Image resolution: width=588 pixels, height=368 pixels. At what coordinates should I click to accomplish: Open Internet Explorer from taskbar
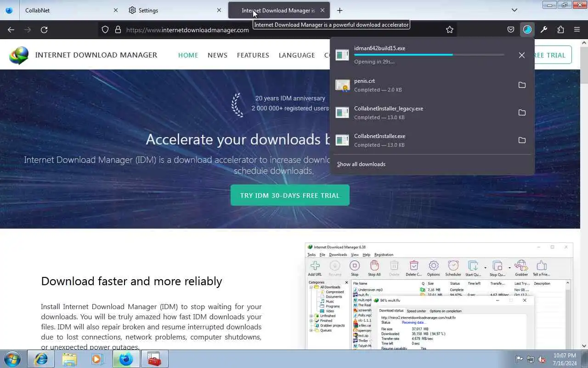point(41,359)
